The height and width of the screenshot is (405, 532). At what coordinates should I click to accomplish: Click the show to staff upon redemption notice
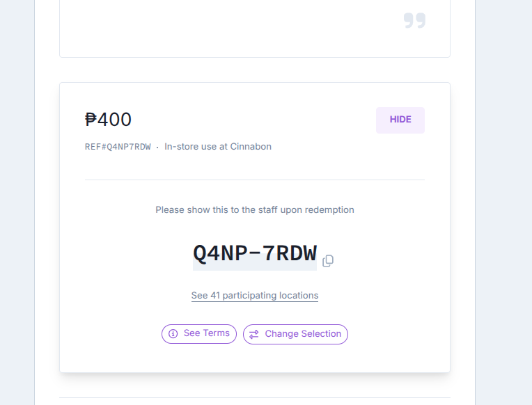[255, 210]
